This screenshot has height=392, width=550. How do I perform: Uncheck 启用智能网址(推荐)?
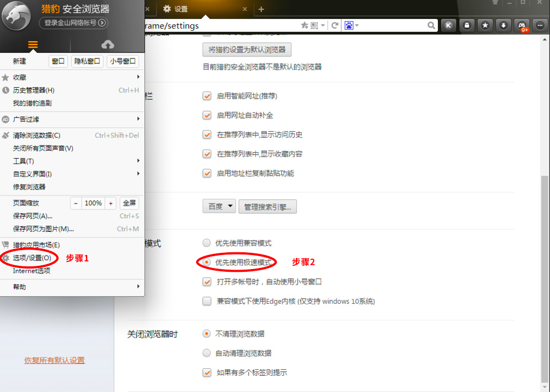click(x=207, y=96)
